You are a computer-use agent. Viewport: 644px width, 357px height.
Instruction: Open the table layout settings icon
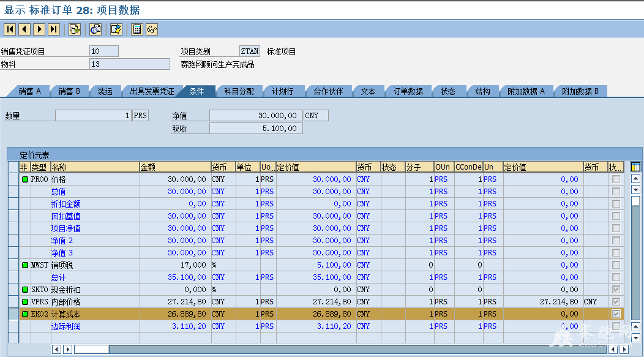(x=635, y=167)
